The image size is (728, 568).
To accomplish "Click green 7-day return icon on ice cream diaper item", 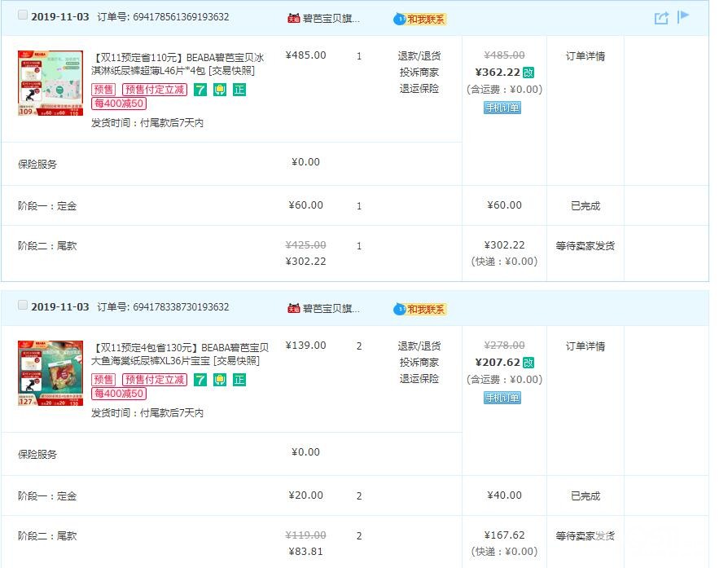I will tap(200, 90).
